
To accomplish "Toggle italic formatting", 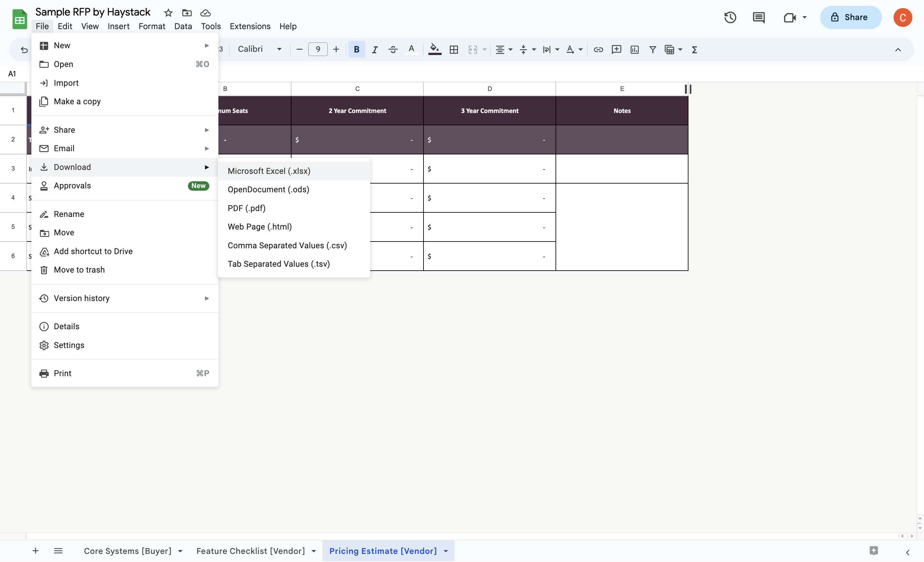I will tap(374, 50).
